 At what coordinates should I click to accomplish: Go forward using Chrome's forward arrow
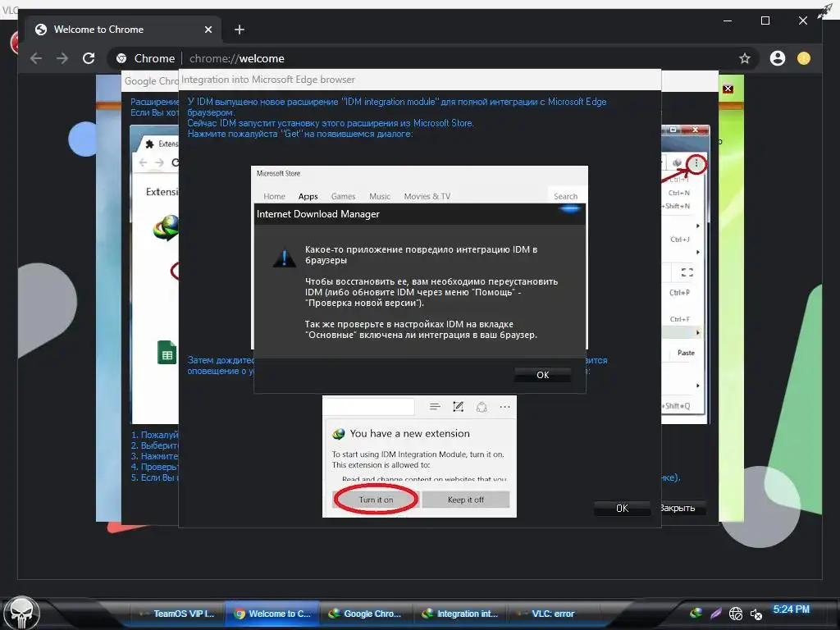click(62, 58)
